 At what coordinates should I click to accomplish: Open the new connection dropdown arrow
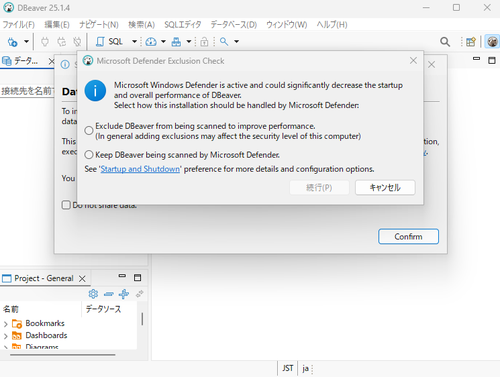pyautogui.click(x=26, y=42)
